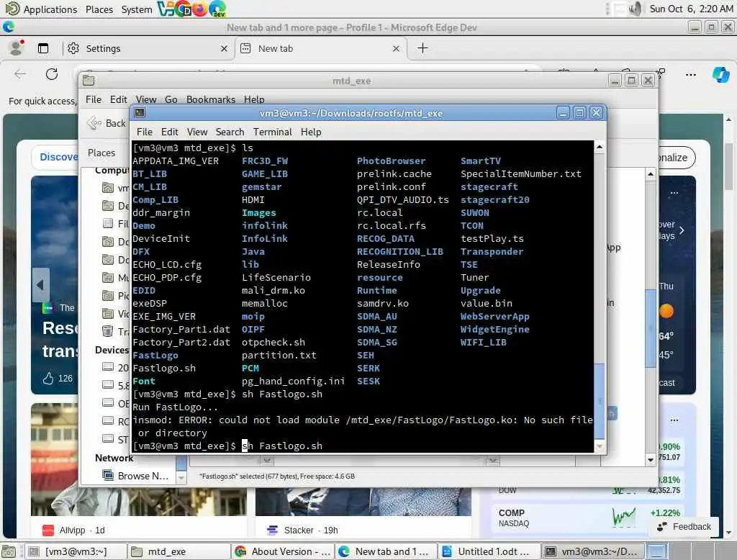Open weather card options (three dots)
The width and height of the screenshot is (737, 560).
point(674,193)
